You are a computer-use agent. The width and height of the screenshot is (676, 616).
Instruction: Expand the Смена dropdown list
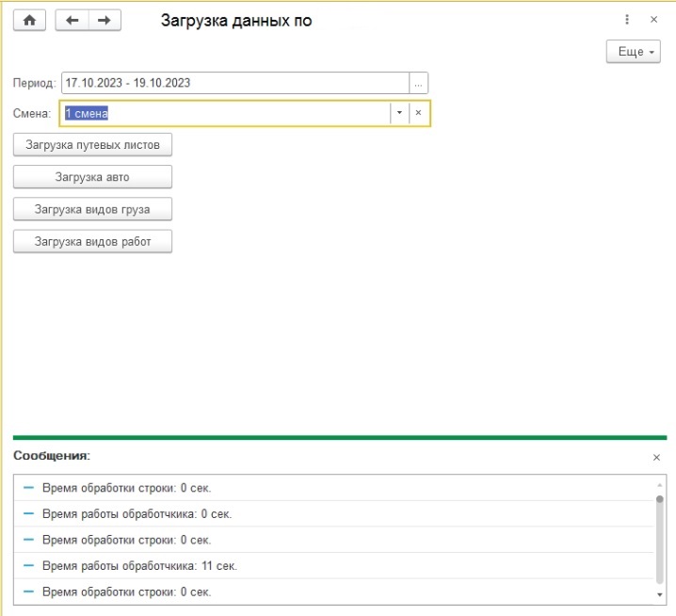pyautogui.click(x=399, y=113)
